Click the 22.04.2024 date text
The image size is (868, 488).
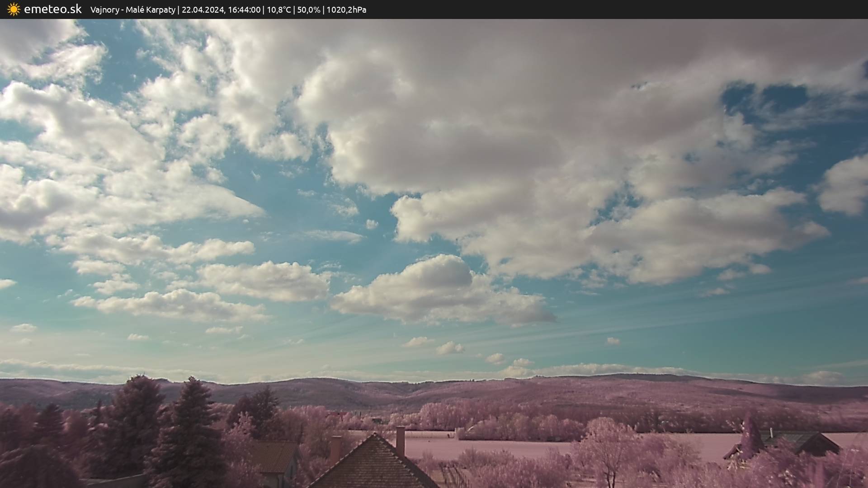click(203, 10)
